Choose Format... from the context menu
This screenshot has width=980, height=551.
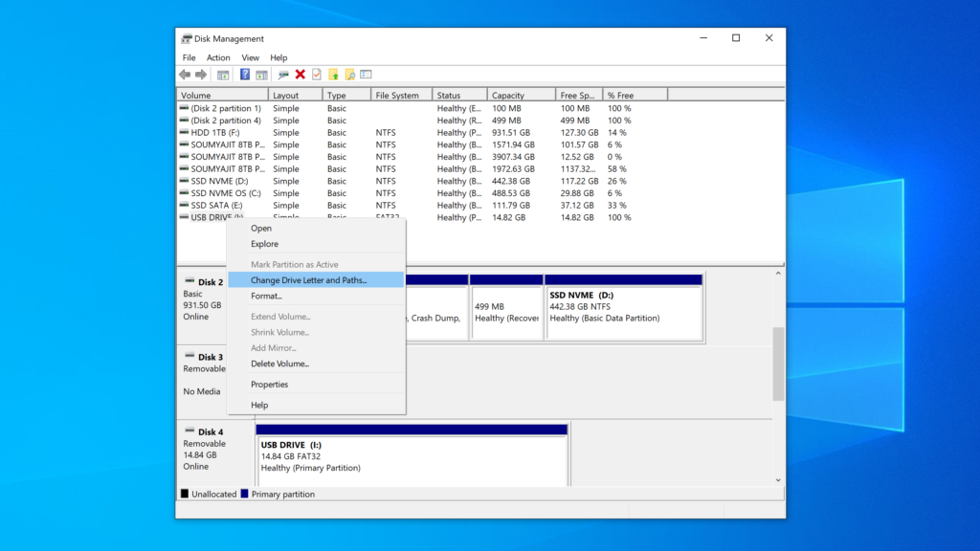tap(316, 296)
